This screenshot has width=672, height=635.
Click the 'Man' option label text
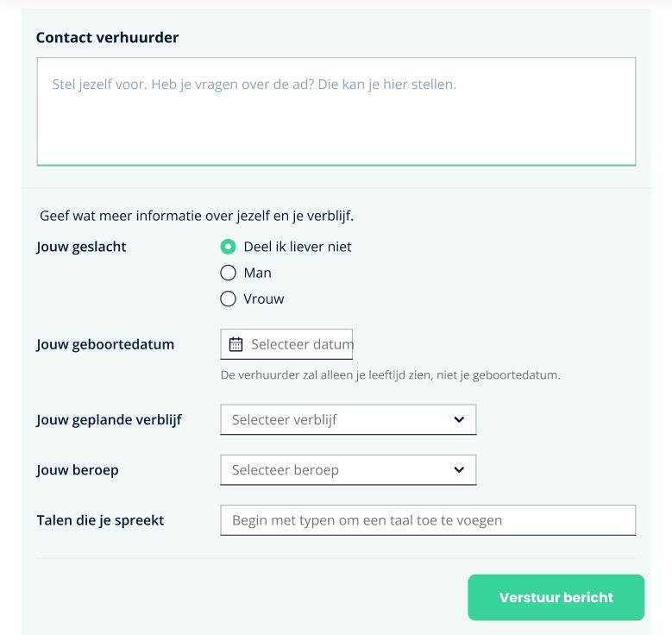pyautogui.click(x=258, y=273)
